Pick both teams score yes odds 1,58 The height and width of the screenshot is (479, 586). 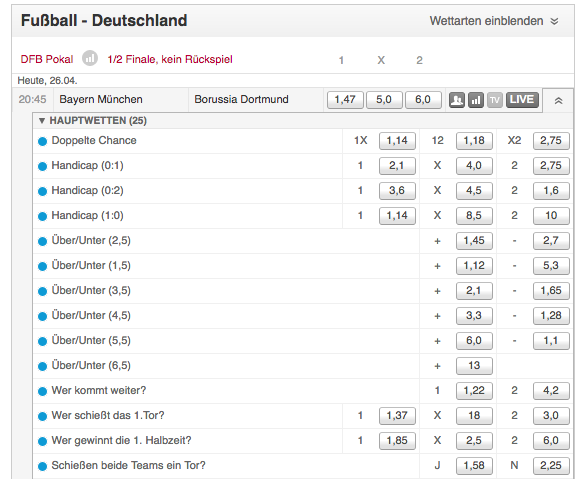point(474,466)
